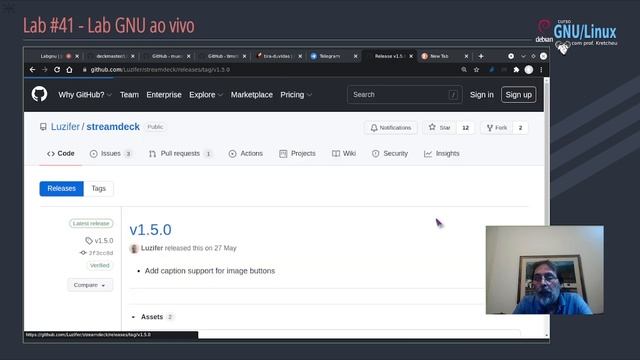Open the browser extensions puzzle icon

[516, 70]
